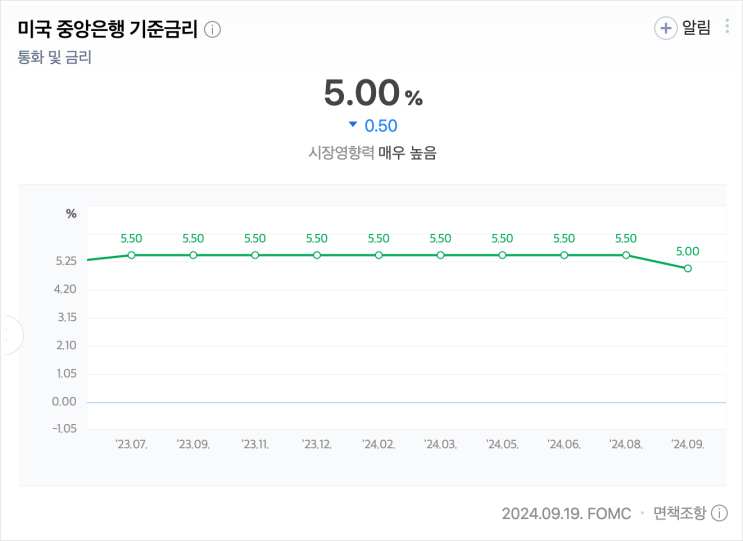Viewport: 743px width, 541px height.
Task: Select the '24.08. data point marker
Action: 626,255
